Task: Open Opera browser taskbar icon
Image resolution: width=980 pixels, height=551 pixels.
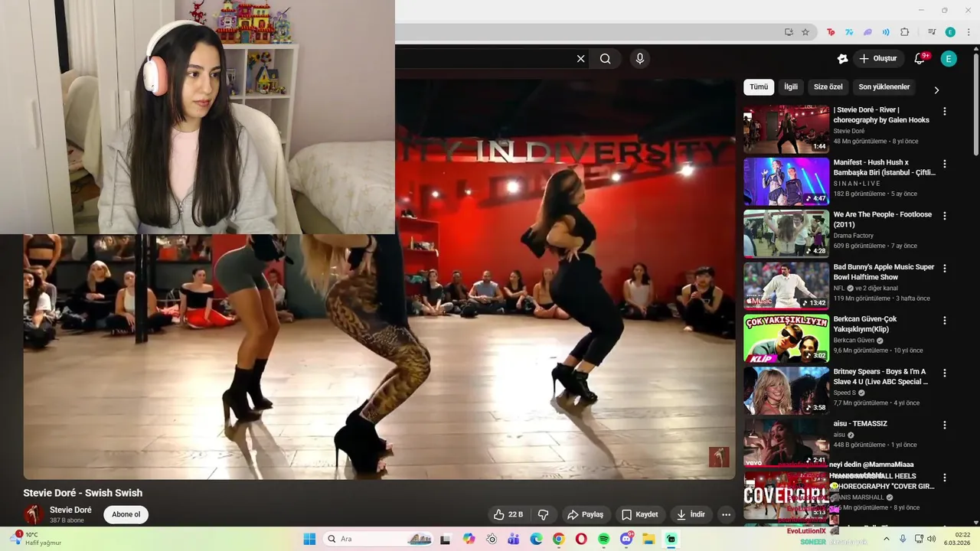Action: tap(581, 539)
